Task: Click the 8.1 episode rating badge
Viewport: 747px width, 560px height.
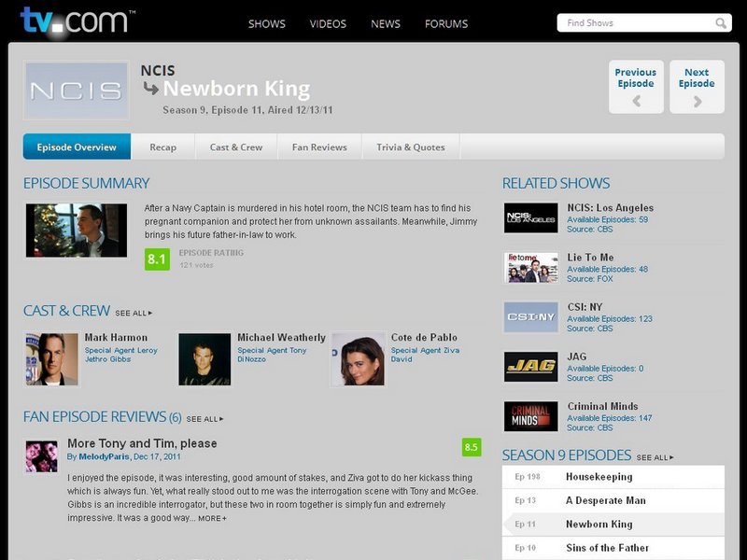Action: (157, 259)
